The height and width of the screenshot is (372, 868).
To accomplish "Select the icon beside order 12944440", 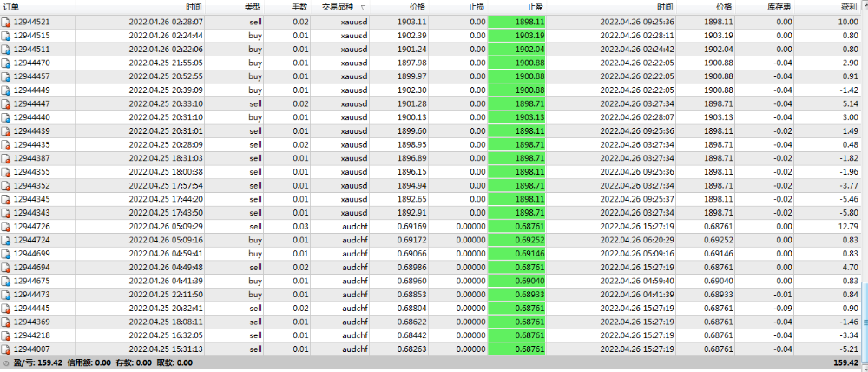I will point(5,118).
